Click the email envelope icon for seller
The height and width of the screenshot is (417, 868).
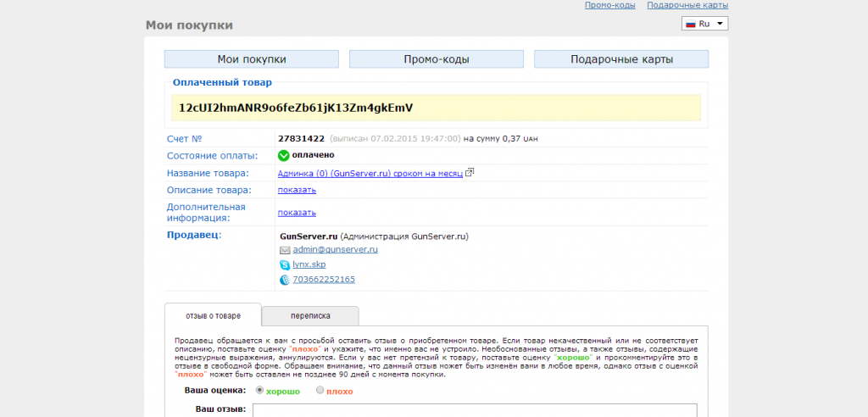click(x=285, y=251)
